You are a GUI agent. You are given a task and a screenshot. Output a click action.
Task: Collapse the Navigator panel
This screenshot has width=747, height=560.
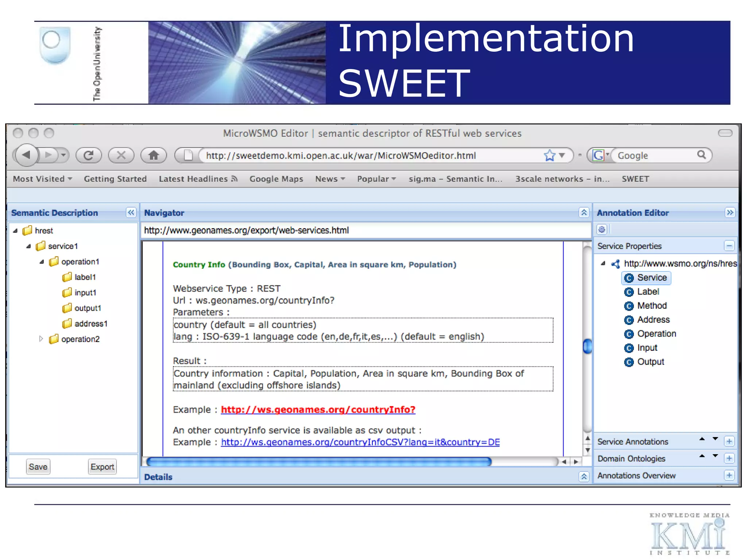[x=584, y=213]
